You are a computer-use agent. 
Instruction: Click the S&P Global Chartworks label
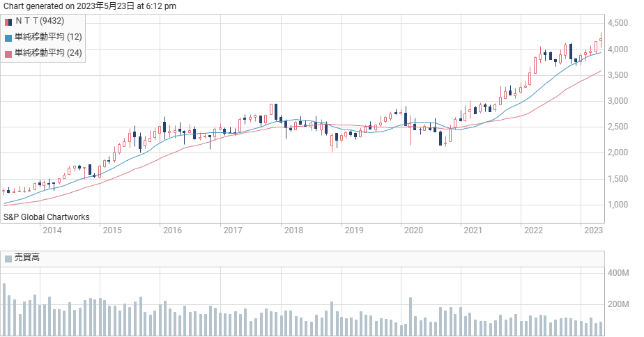[x=47, y=217]
